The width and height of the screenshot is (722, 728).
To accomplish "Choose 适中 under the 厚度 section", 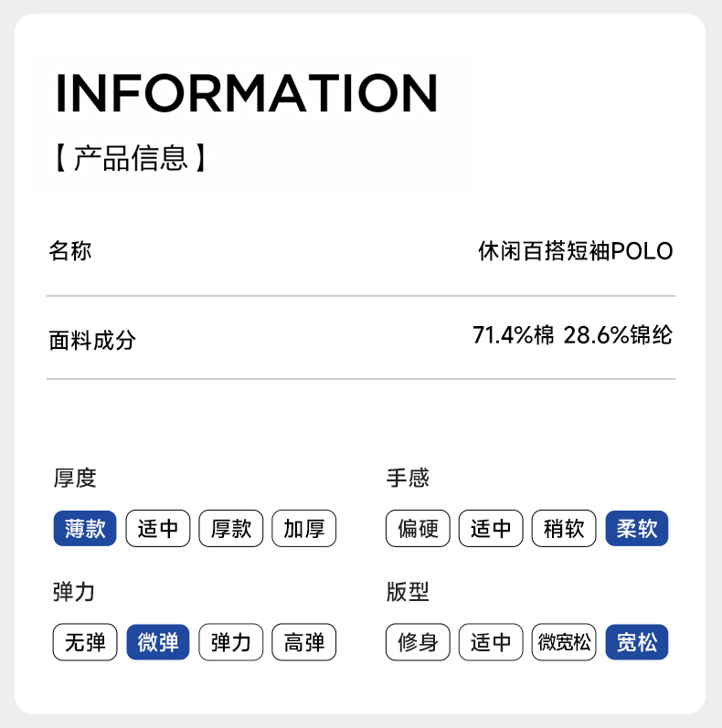I will coord(158,528).
